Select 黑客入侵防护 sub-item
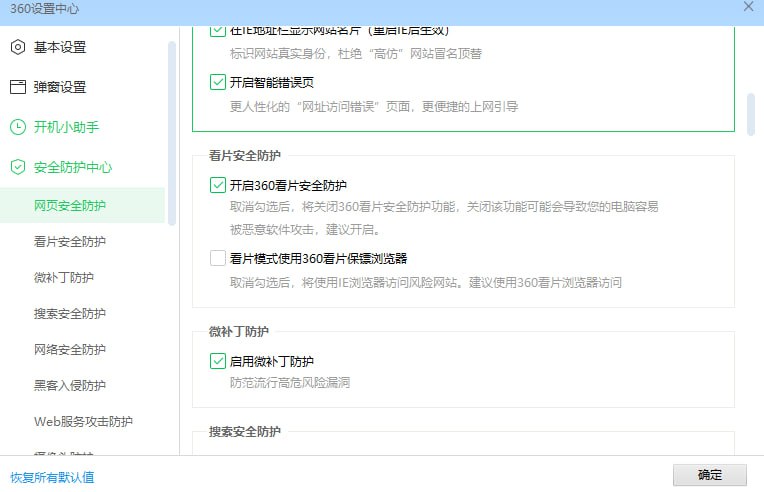 coord(70,385)
